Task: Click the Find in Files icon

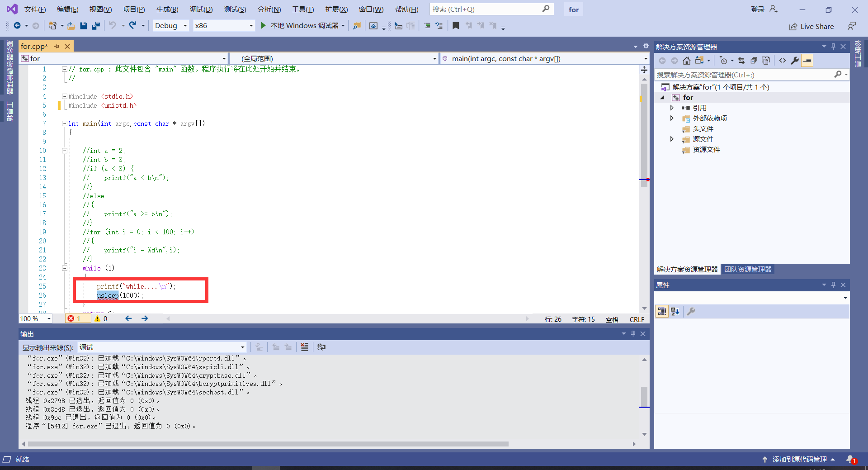Action: tap(357, 26)
